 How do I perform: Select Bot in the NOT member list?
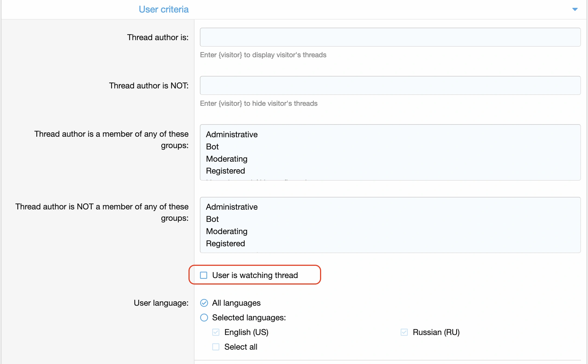(x=212, y=219)
